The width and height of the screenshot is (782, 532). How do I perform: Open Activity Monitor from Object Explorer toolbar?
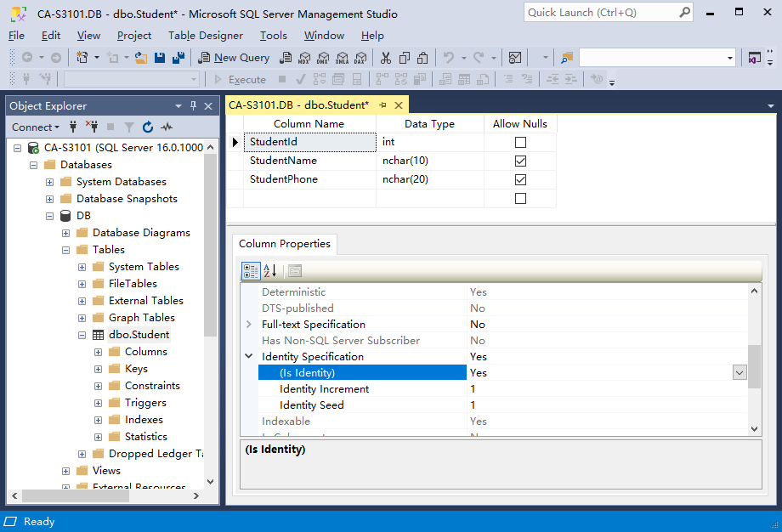coord(167,127)
